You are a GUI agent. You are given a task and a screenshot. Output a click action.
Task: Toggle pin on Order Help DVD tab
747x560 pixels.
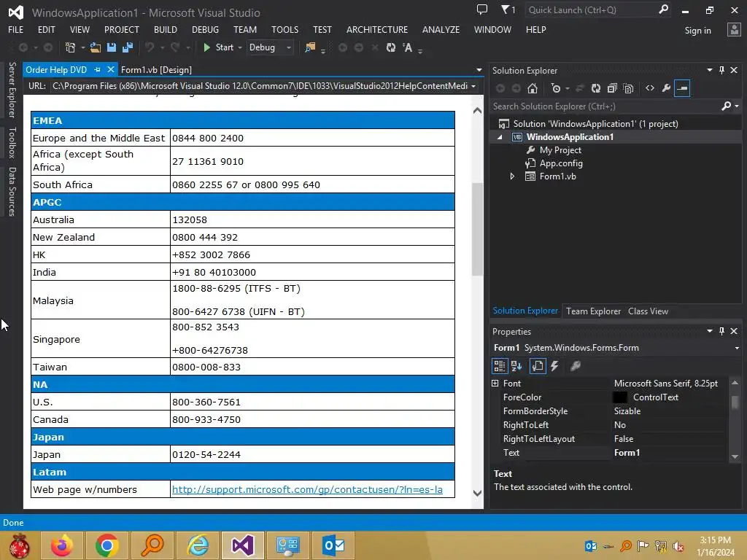click(x=98, y=70)
